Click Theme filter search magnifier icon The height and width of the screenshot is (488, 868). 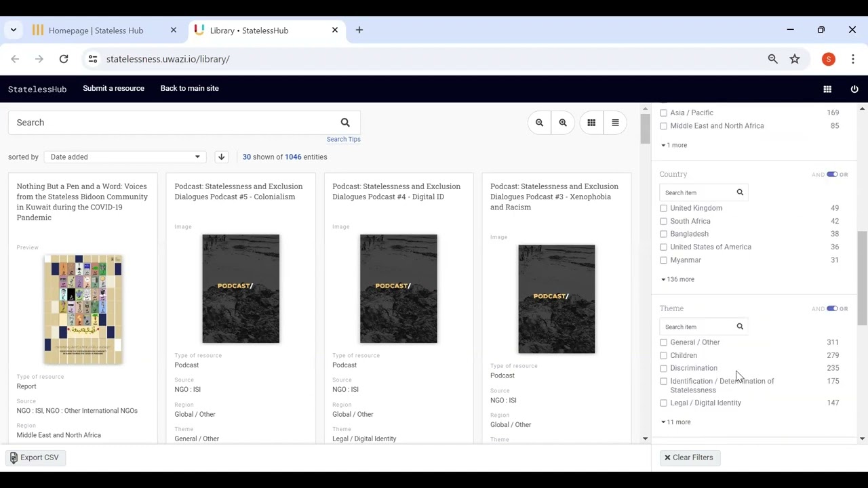point(740,327)
